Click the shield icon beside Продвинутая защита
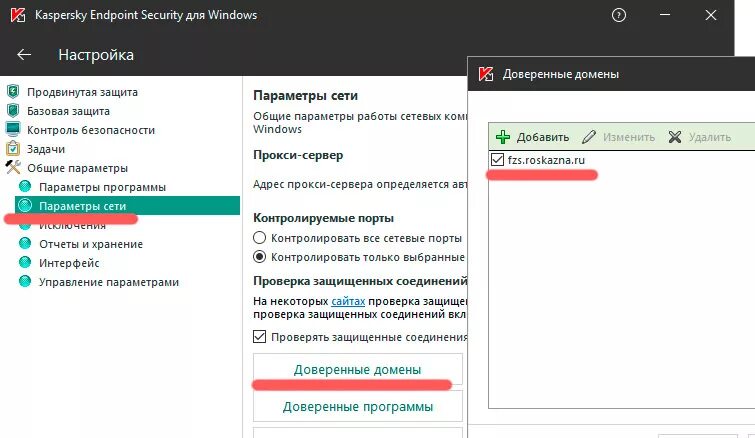The image size is (755, 438). (13, 91)
